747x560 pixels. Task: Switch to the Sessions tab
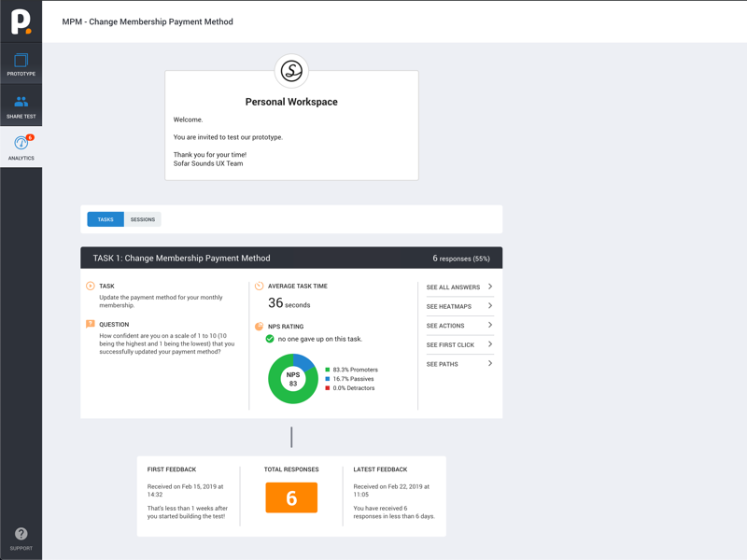coord(143,219)
